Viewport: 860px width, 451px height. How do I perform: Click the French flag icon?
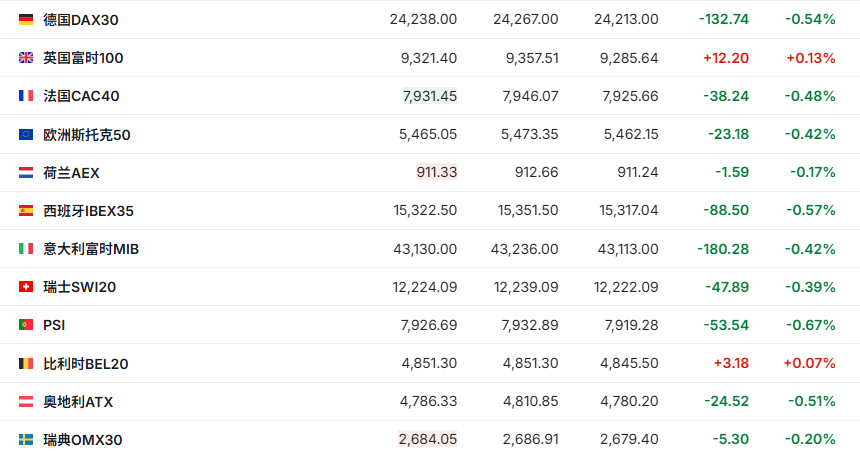click(x=26, y=96)
